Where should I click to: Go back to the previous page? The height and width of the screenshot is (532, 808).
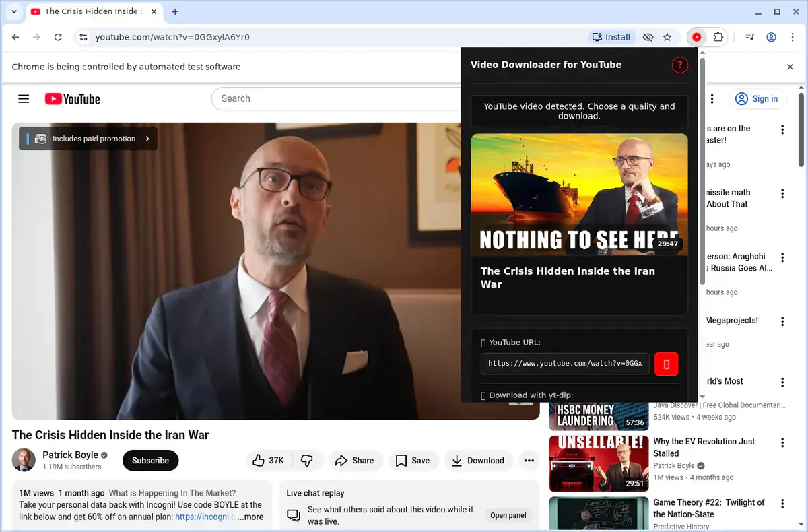point(15,38)
